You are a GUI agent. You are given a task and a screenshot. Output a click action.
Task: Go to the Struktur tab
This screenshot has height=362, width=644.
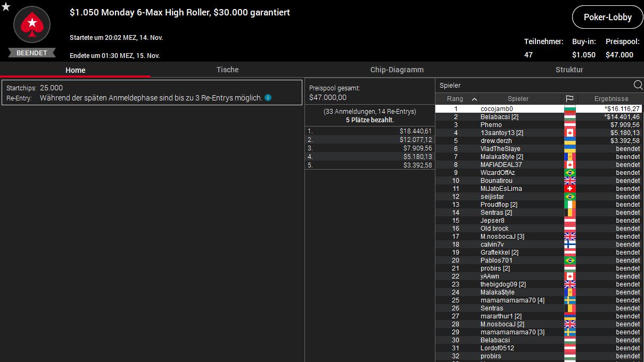[569, 70]
